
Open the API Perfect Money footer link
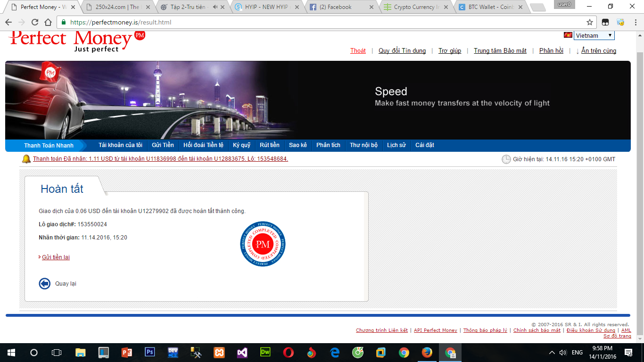pos(436,330)
